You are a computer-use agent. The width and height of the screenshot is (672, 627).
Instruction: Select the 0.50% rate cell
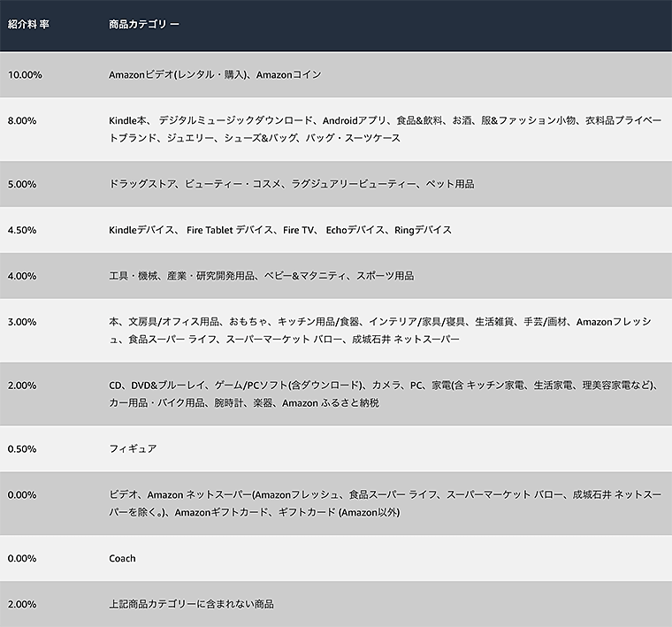coord(22,449)
